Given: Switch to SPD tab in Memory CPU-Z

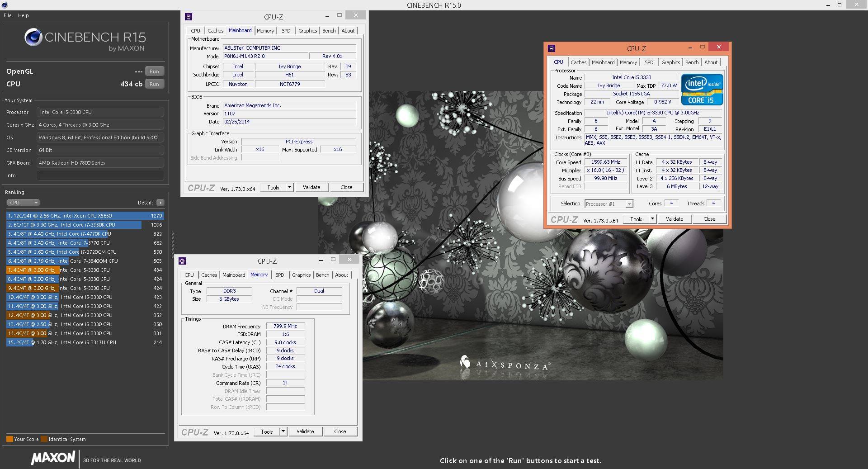Looking at the screenshot, I should coord(280,275).
